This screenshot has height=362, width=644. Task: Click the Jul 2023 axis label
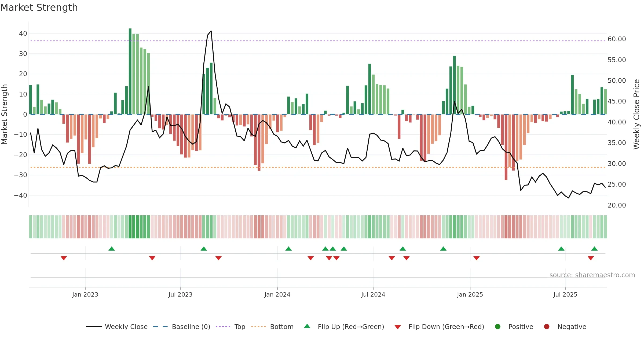(x=180, y=294)
